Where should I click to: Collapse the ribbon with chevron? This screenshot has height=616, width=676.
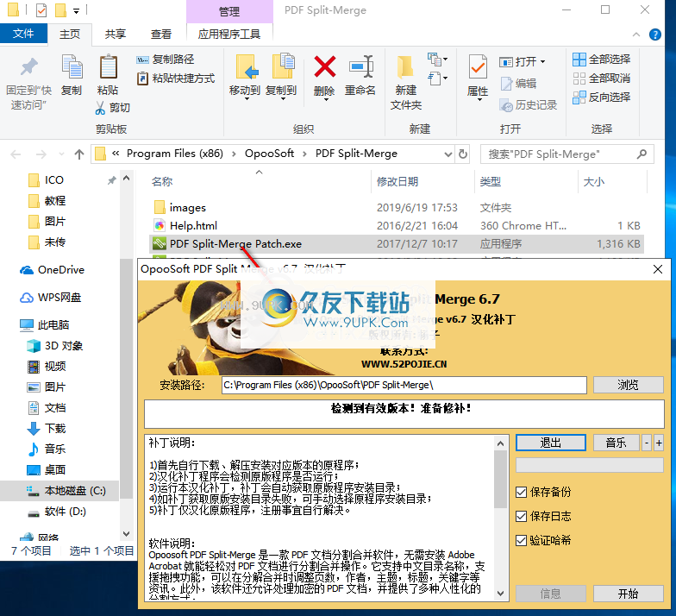click(636, 35)
